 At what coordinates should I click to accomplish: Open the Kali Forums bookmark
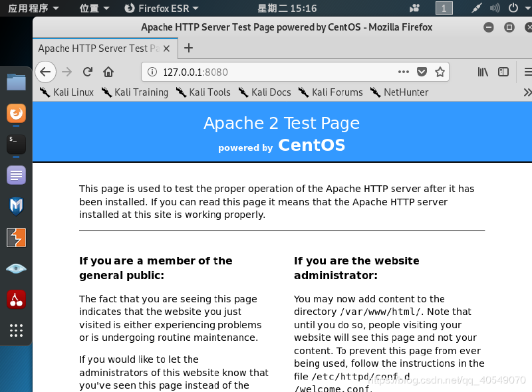331,92
